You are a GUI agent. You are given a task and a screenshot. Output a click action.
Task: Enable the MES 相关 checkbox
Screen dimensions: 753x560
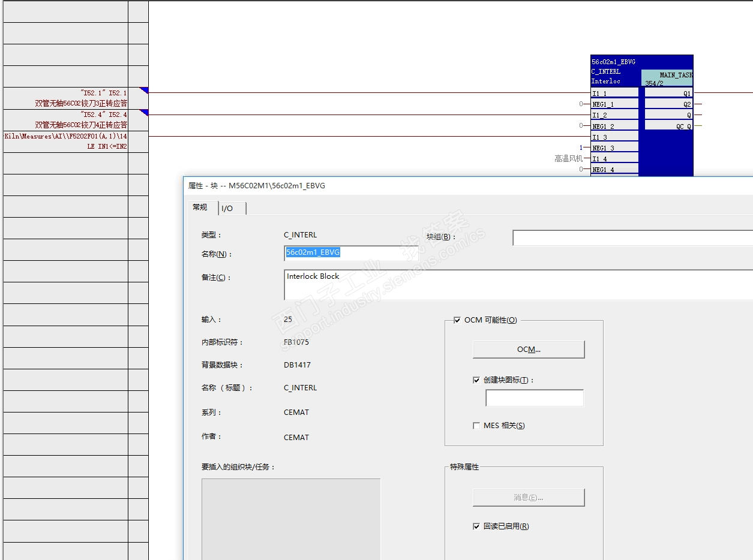(476, 426)
